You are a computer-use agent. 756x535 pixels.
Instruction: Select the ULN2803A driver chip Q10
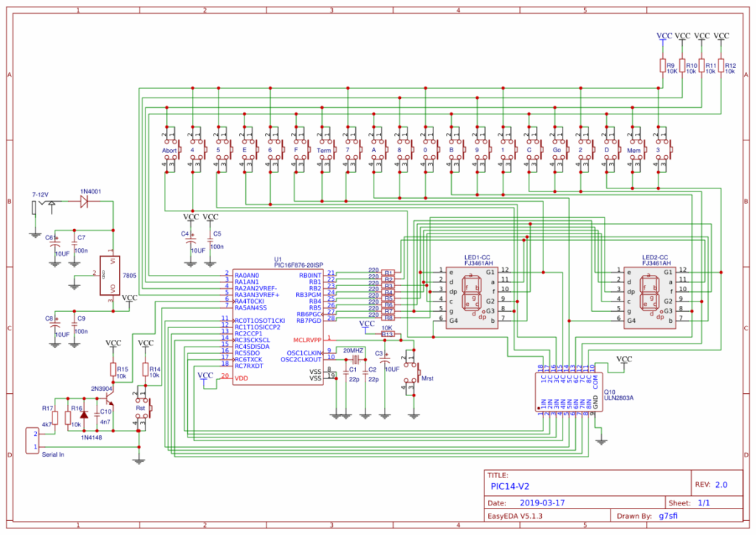click(565, 392)
